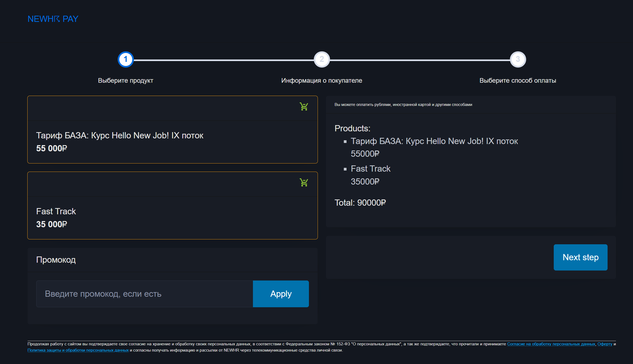
Task: Toggle the Тариф БАЗА product card title
Action: (120, 135)
